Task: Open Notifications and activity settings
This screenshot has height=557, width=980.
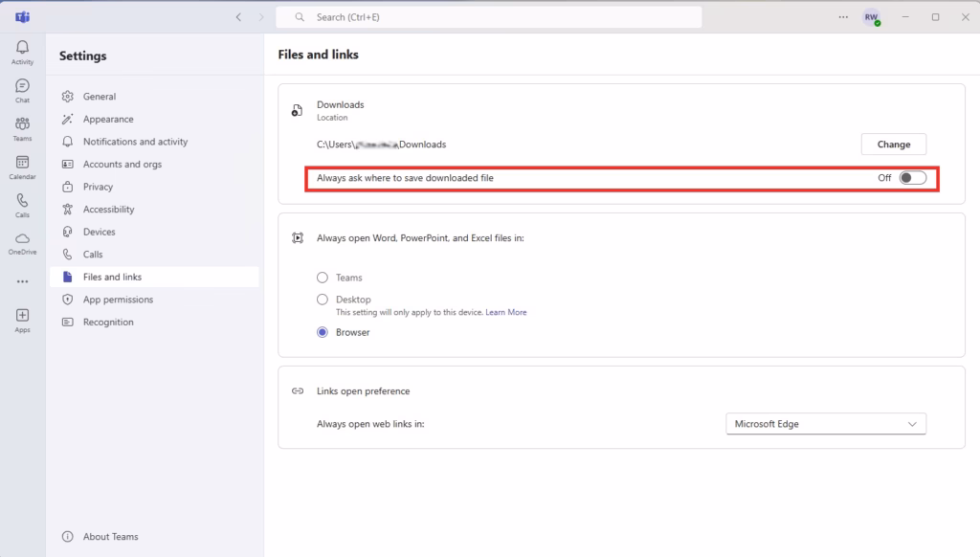Action: coord(154,142)
